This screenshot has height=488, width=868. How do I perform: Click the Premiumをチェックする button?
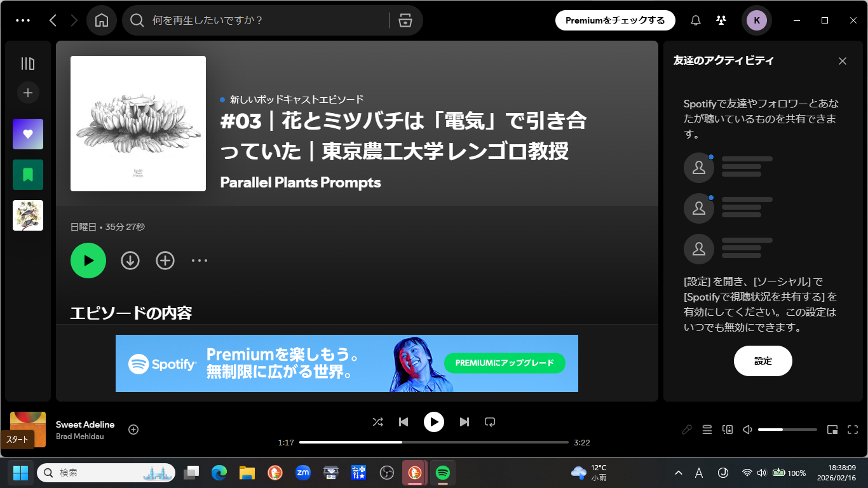[x=614, y=20]
